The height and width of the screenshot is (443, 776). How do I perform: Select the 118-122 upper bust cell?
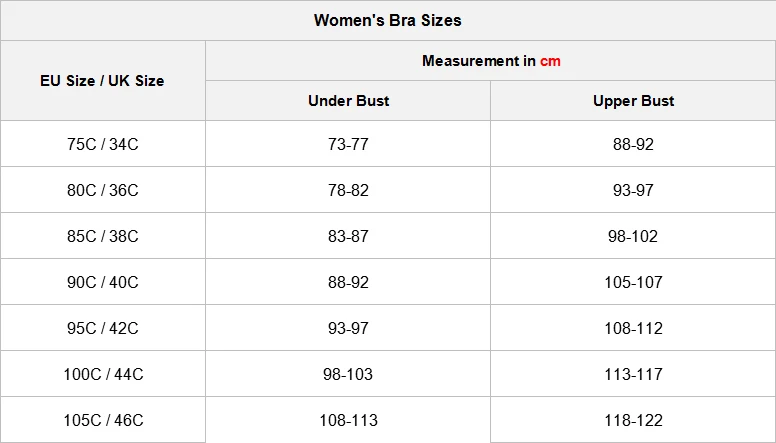click(x=633, y=420)
